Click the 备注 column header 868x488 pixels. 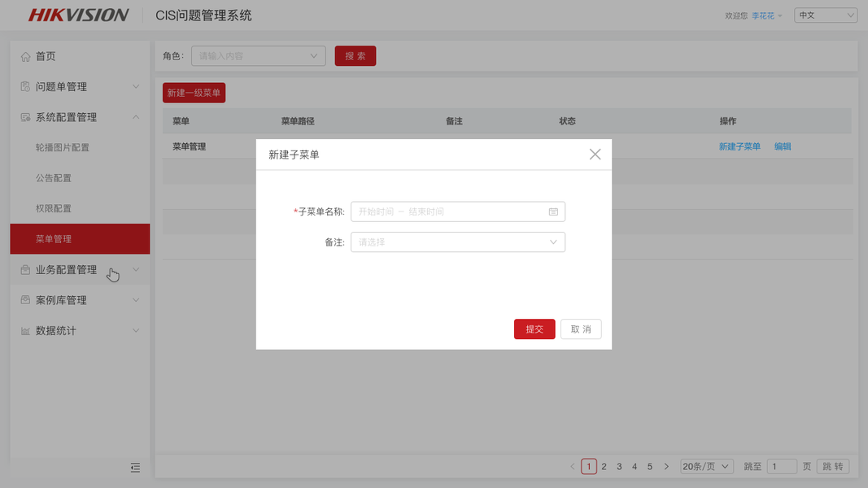(454, 121)
